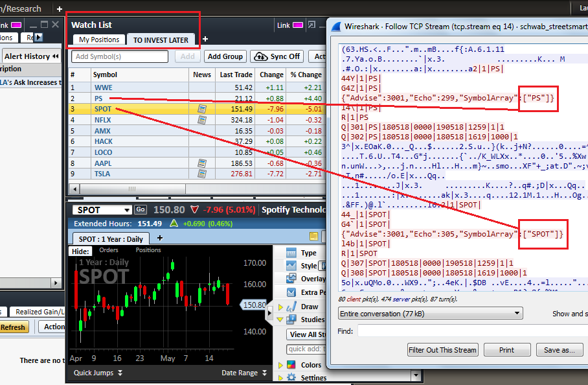Screen dimensions: 588x385
Task: Click the quick add studies field
Action: point(306,349)
